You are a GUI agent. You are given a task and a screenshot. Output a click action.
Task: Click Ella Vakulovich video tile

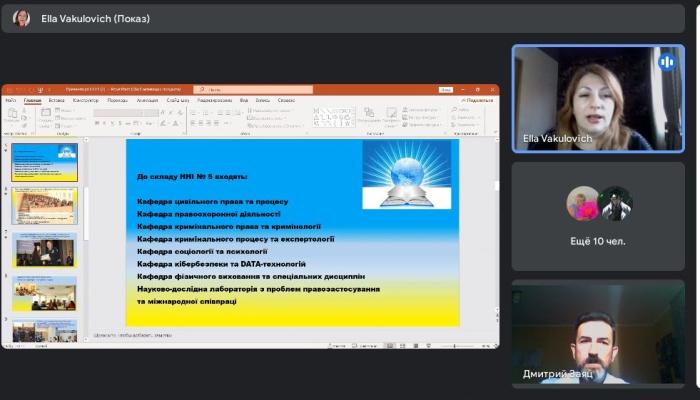[598, 98]
